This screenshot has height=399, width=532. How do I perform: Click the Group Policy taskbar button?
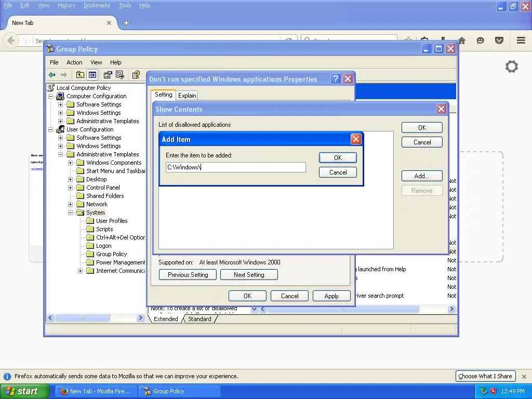pos(180,391)
